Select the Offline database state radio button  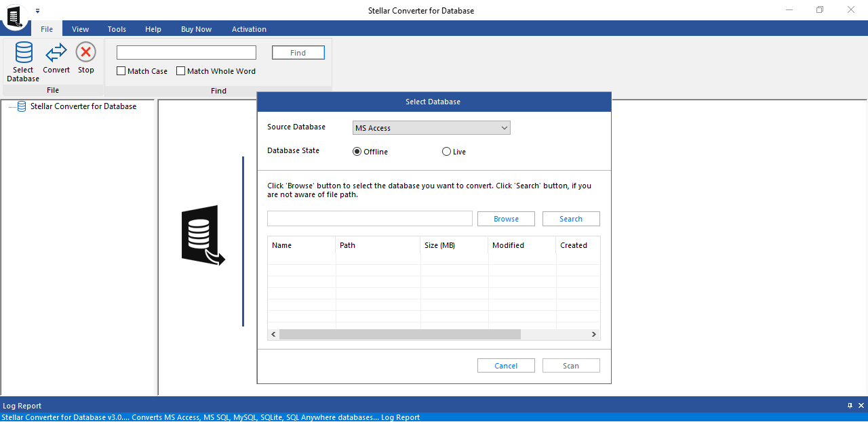click(357, 152)
